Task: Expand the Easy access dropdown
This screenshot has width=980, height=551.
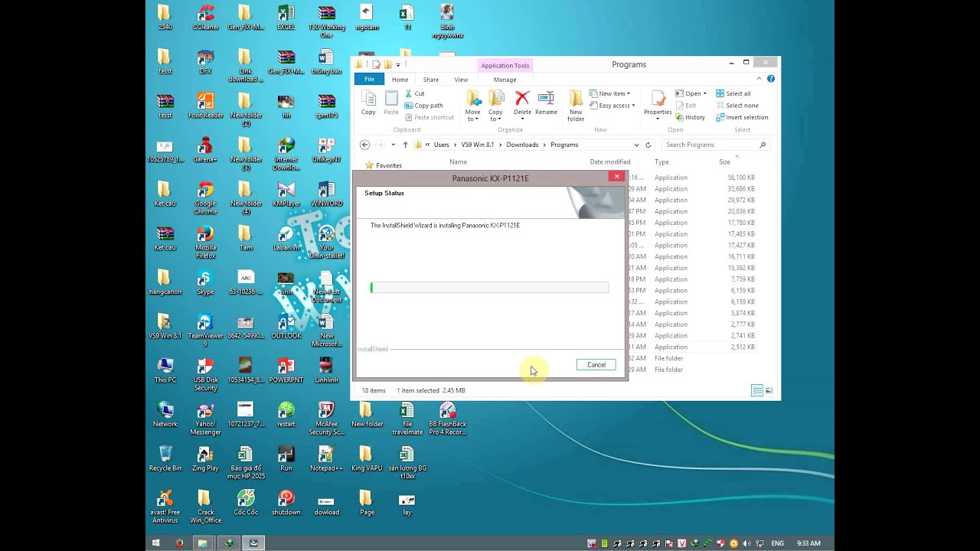Action: coord(612,106)
